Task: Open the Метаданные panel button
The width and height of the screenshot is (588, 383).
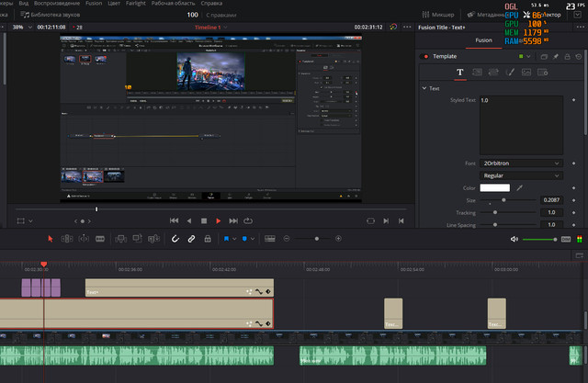Action: 486,15
